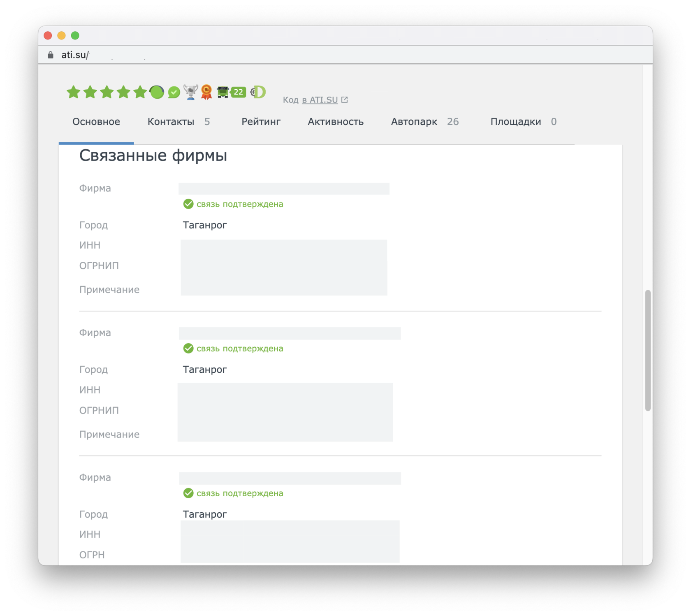Click the second firm's confirmed link checkmark
Image resolution: width=691 pixels, height=616 pixels.
click(x=188, y=348)
